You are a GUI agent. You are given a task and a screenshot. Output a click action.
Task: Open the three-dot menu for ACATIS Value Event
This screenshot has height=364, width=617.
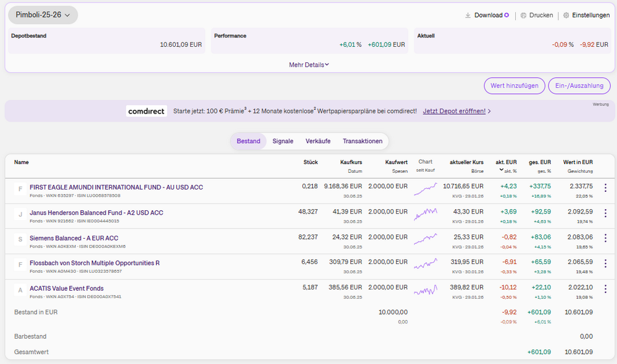point(605,289)
